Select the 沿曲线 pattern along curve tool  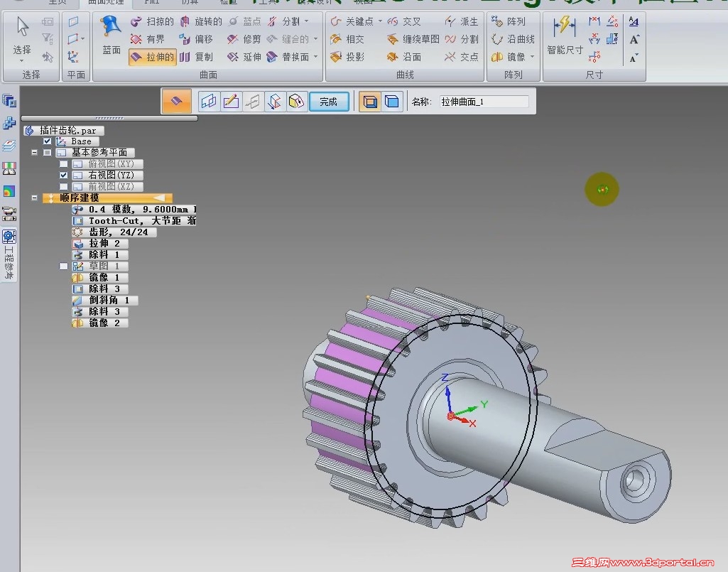click(x=513, y=39)
